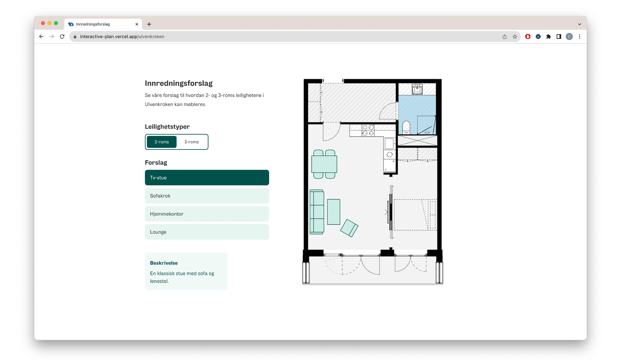Image resolution: width=621 pixels, height=364 pixels.
Task: Go back to the previous page
Action: pos(41,36)
